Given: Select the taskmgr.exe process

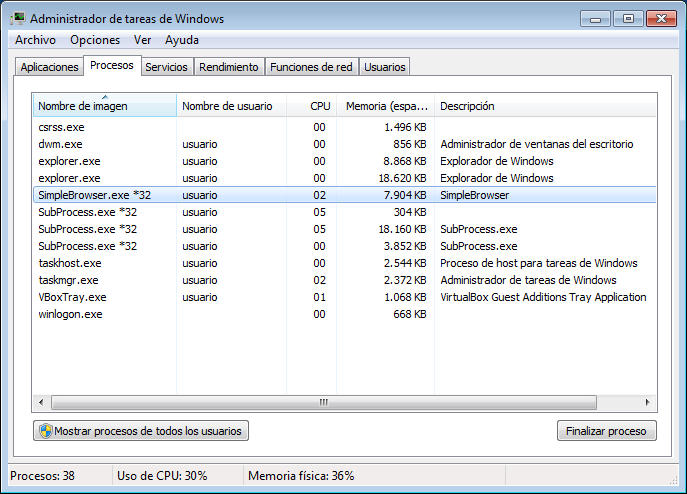Looking at the screenshot, I should click(344, 280).
